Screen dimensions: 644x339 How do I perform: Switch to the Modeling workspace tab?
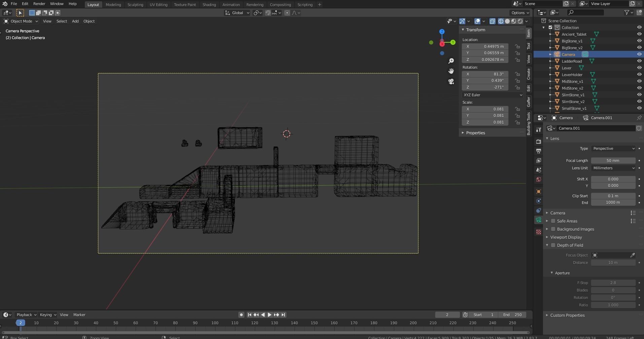(113, 5)
